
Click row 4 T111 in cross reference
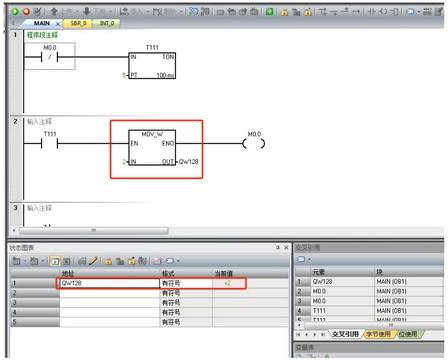(x=369, y=311)
